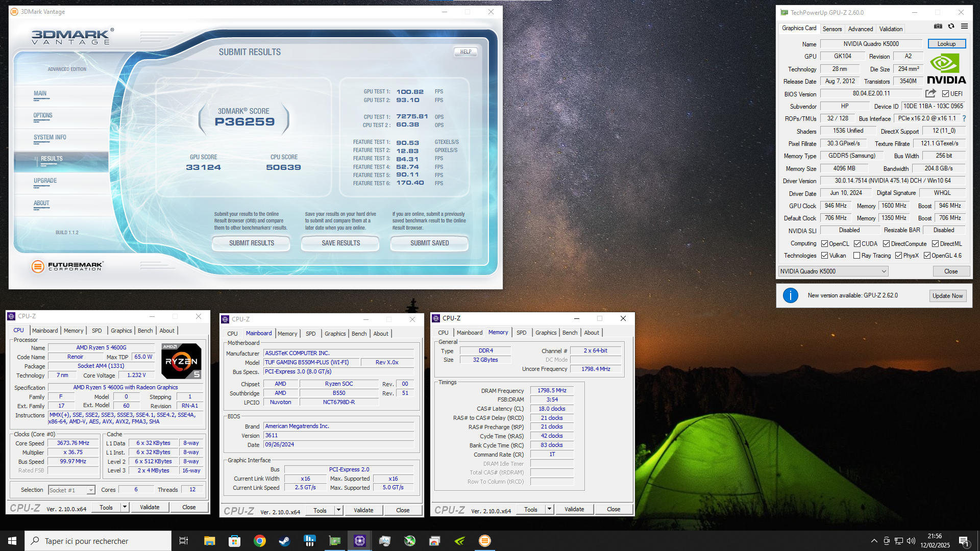Click Update Now for GPU-Z 2.62.0
Viewport: 980px width, 551px height.
pyautogui.click(x=947, y=296)
